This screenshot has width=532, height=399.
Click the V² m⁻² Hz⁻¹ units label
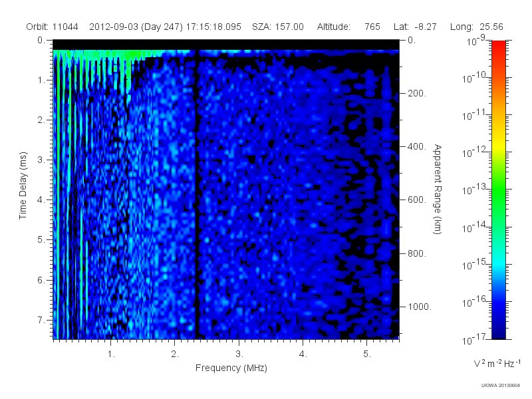497,363
